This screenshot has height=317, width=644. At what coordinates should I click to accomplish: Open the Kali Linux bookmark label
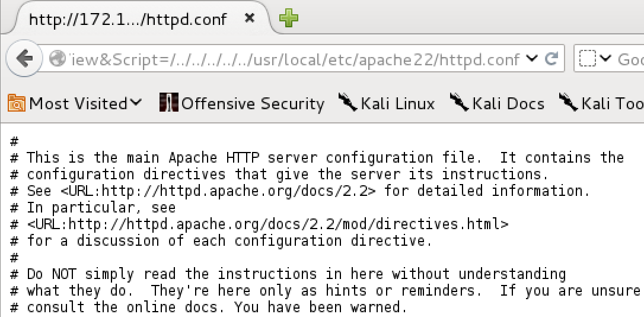(x=397, y=104)
